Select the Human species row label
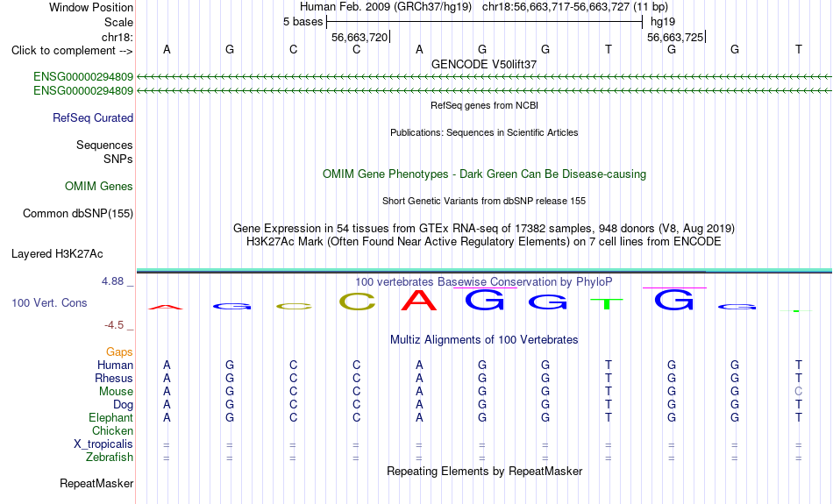 click(115, 365)
